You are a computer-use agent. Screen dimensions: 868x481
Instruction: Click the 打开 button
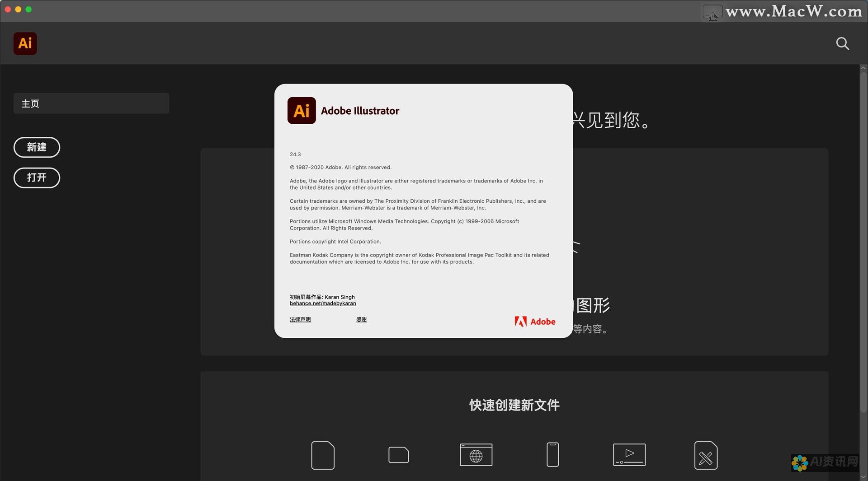tap(37, 177)
